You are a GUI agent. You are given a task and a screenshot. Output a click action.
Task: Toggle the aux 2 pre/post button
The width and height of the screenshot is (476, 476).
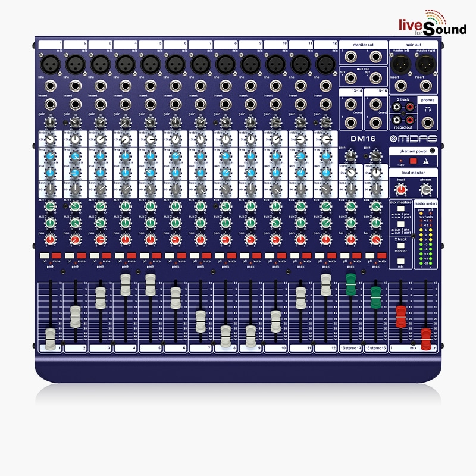point(401,224)
